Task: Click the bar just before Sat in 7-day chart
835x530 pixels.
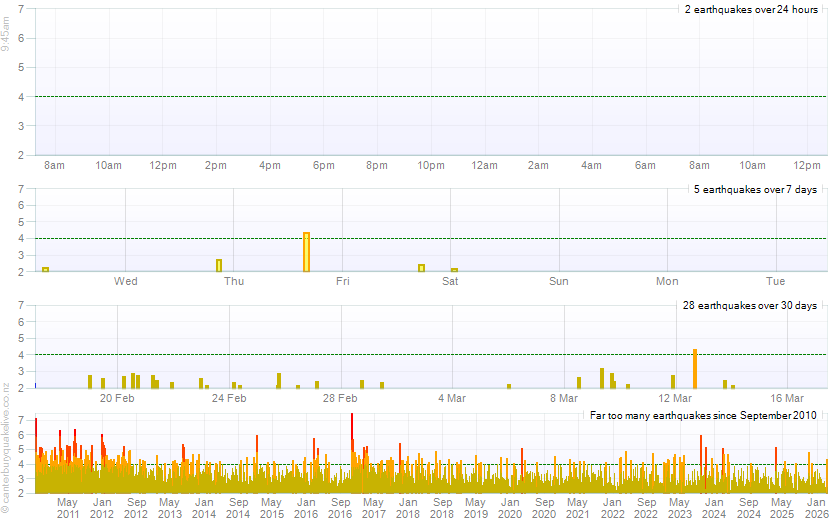Action: 421,267
